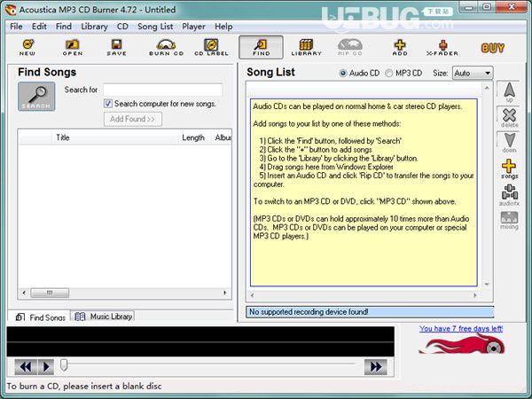Image resolution: width=532 pixels, height=399 pixels.
Task: Click the rewind playback button
Action: [x=26, y=367]
